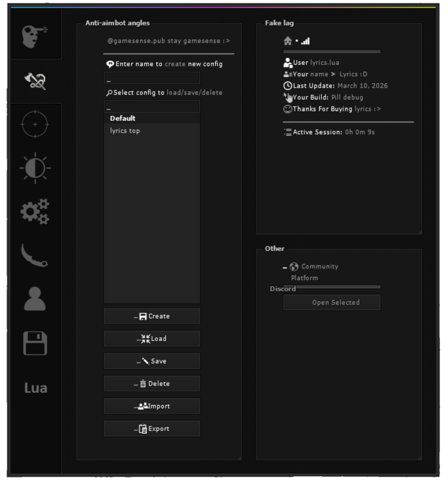
Task: Open the home and signal dropdown bar
Action: (332, 52)
